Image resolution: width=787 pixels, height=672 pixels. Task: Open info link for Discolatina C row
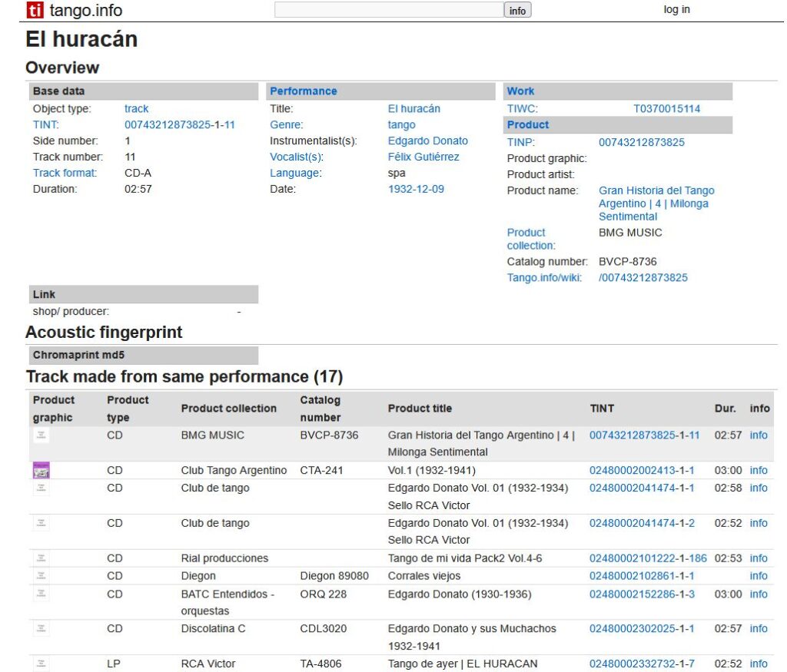click(759, 628)
